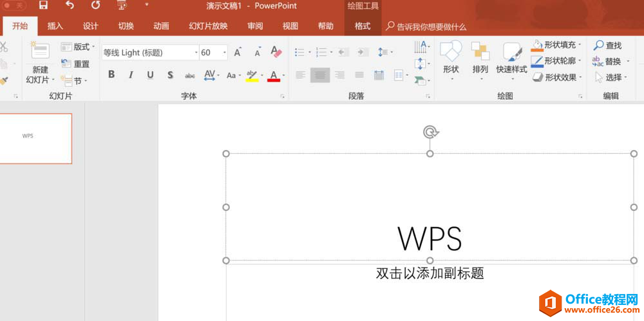Select the WPS slide thumbnail

pyautogui.click(x=35, y=138)
